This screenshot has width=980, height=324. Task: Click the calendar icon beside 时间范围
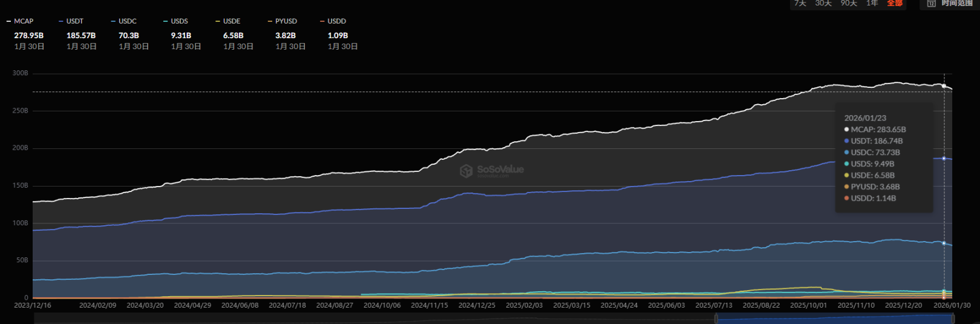click(x=931, y=4)
